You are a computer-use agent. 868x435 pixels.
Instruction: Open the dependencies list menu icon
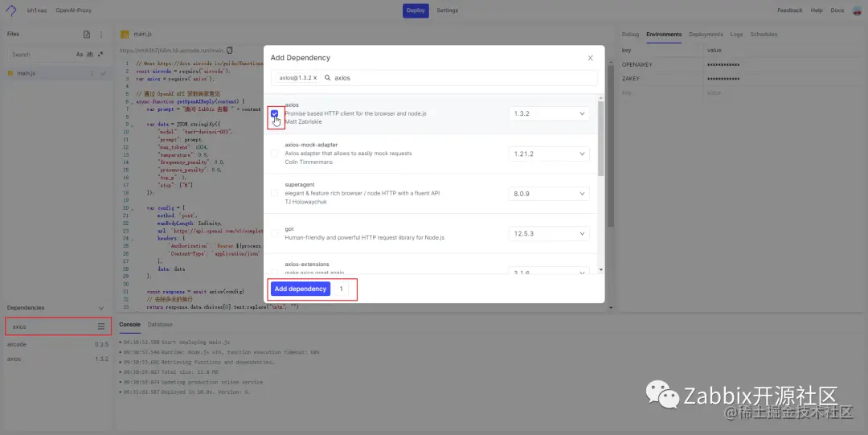point(101,326)
